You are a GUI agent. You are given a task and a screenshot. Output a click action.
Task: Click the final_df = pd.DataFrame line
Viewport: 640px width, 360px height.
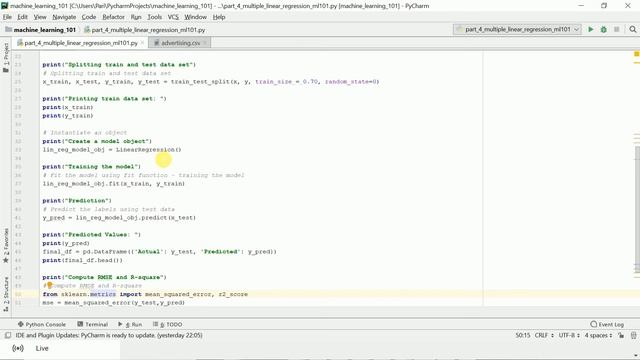[x=159, y=252]
